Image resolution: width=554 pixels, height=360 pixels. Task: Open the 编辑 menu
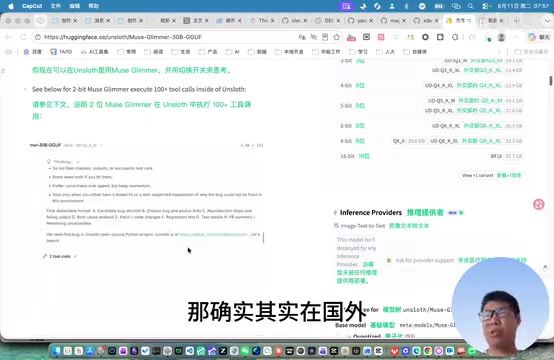(x=75, y=6)
